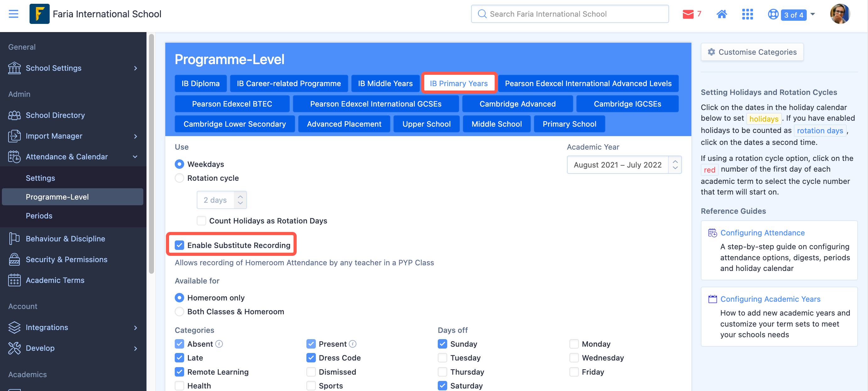Select Rotation cycle radio option
The height and width of the screenshot is (391, 868).
[x=179, y=178]
